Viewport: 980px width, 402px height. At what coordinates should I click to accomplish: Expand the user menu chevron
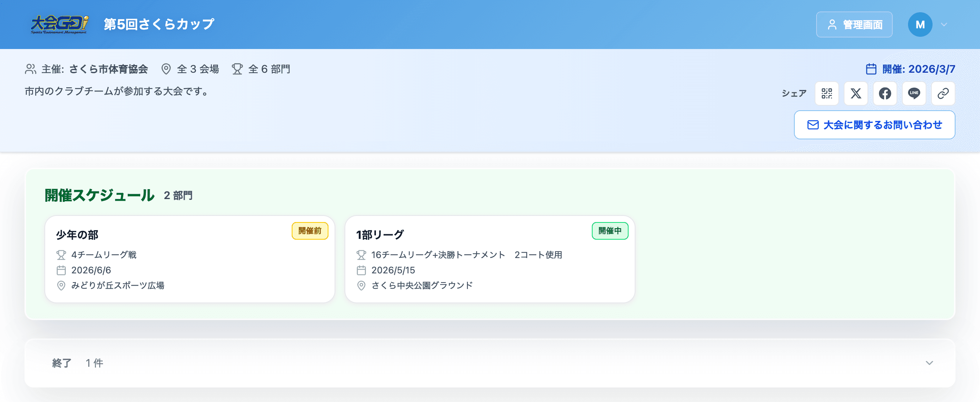(944, 25)
